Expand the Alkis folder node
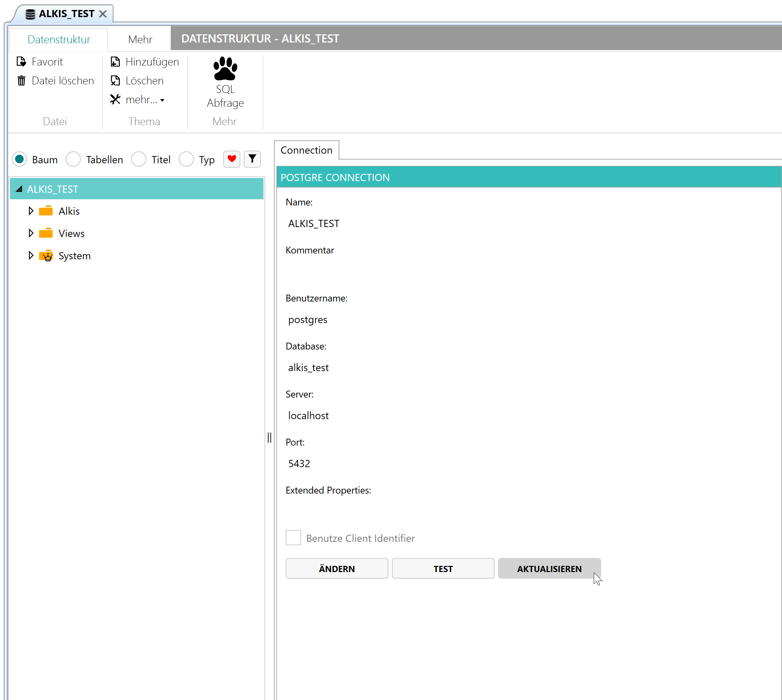Screen dimensions: 782x700 [31, 211]
